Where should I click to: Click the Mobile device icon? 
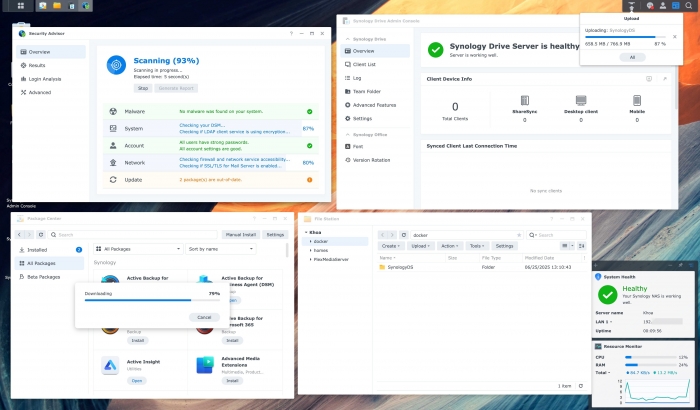coord(637,100)
